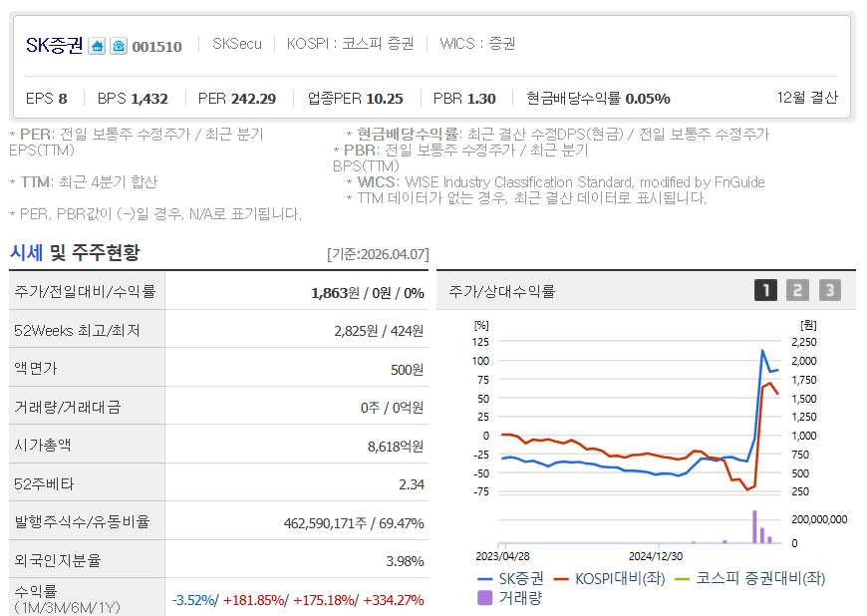Switch to chart tab 1

pyautogui.click(x=765, y=290)
